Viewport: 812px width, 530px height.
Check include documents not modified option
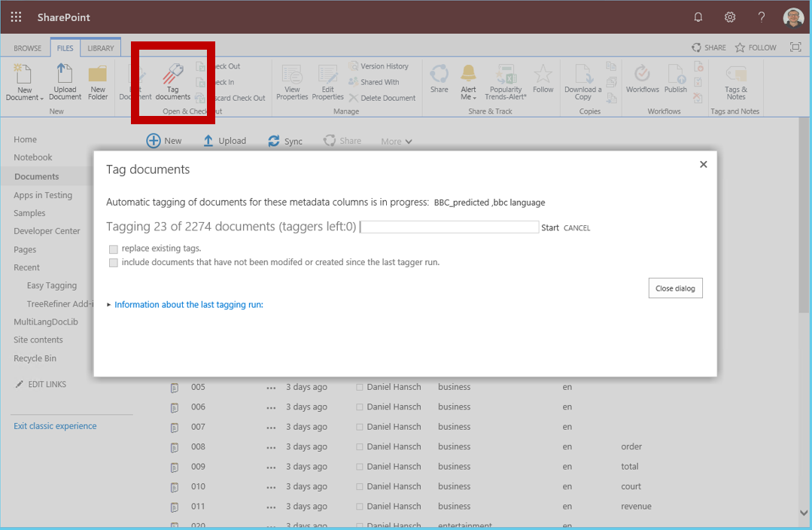click(114, 263)
